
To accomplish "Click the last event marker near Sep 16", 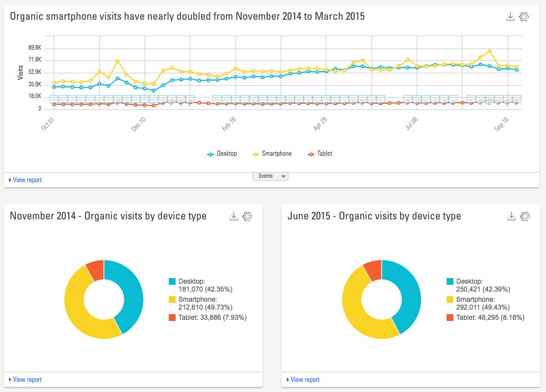I will pos(516,99).
